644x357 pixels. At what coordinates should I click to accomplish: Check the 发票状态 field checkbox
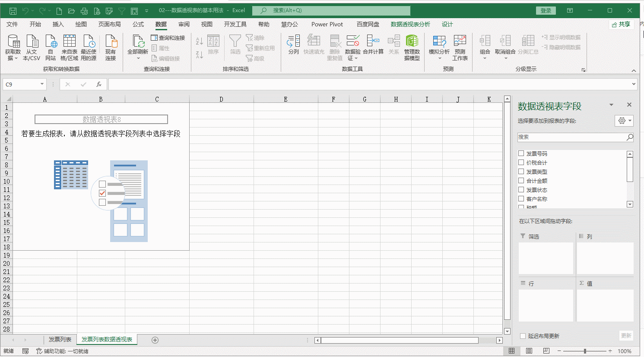click(521, 190)
